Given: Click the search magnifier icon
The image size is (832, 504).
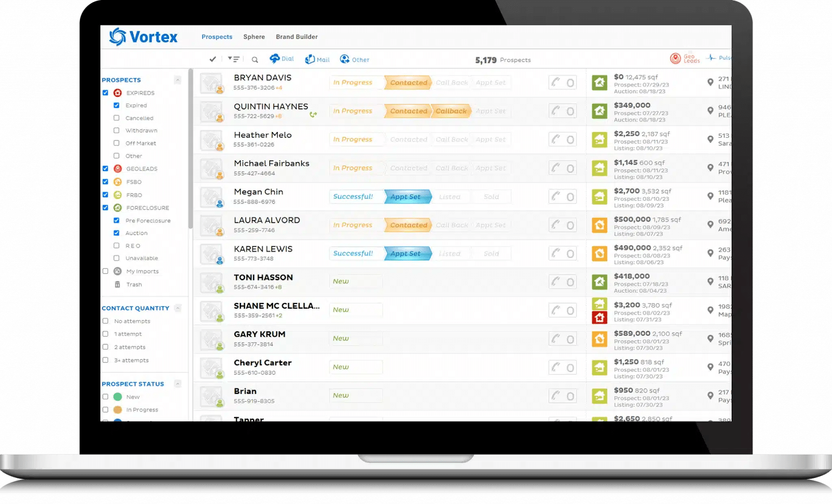Looking at the screenshot, I should tap(255, 60).
